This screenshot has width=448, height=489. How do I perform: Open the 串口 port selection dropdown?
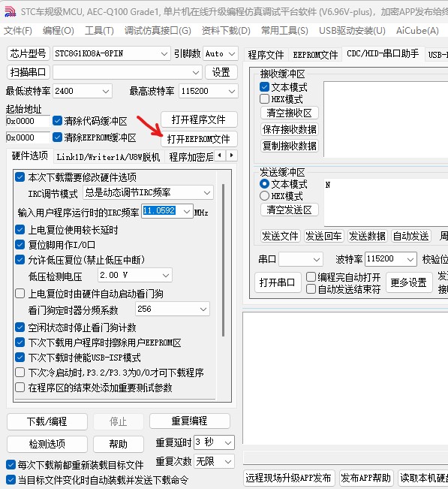pyautogui.click(x=317, y=259)
